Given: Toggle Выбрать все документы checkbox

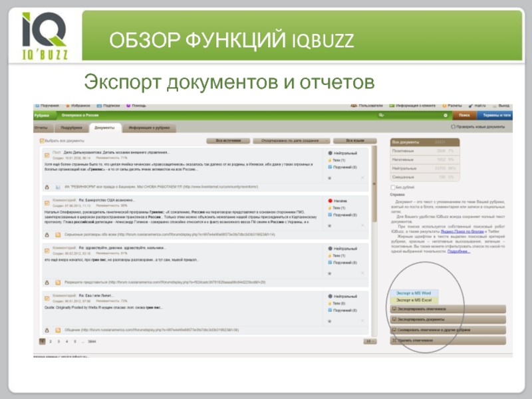Looking at the screenshot, I should tap(42, 141).
